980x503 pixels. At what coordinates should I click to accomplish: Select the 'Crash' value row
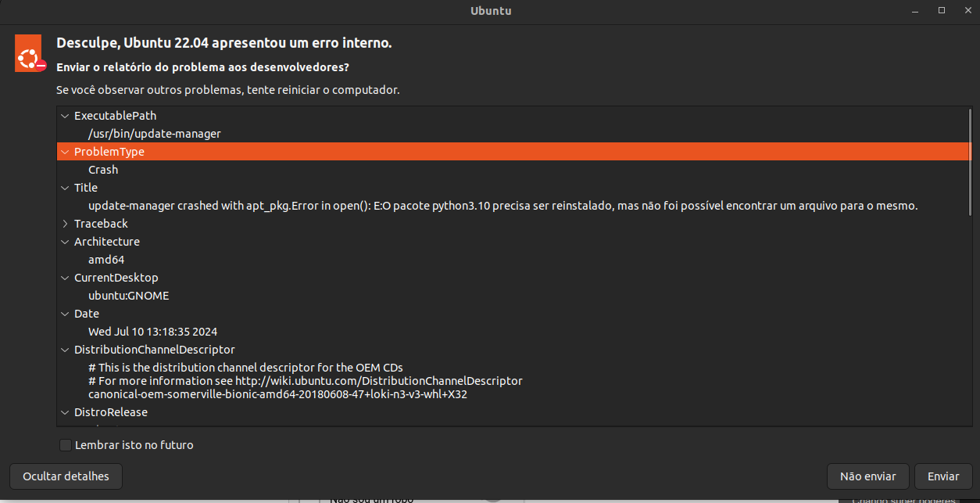pos(103,170)
